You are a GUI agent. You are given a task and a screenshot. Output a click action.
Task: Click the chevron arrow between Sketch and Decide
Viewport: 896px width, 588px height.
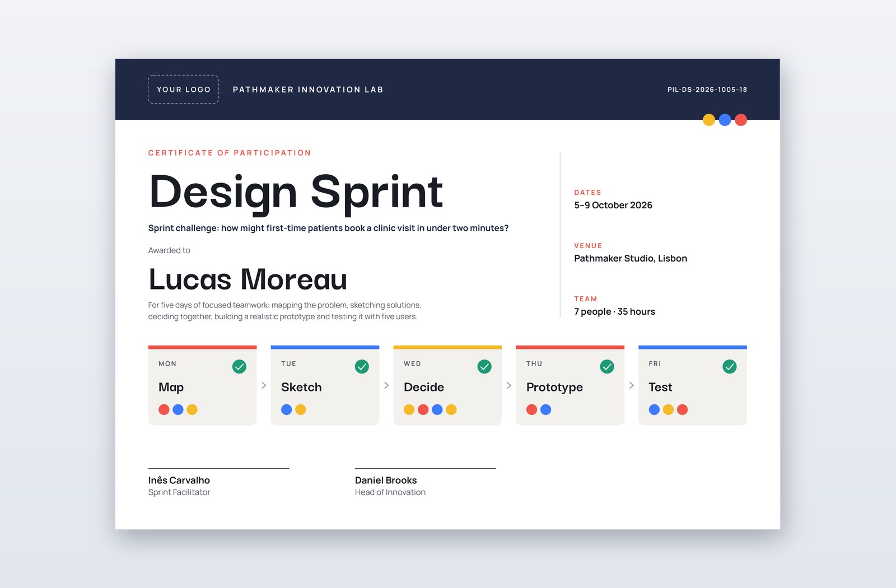point(386,385)
